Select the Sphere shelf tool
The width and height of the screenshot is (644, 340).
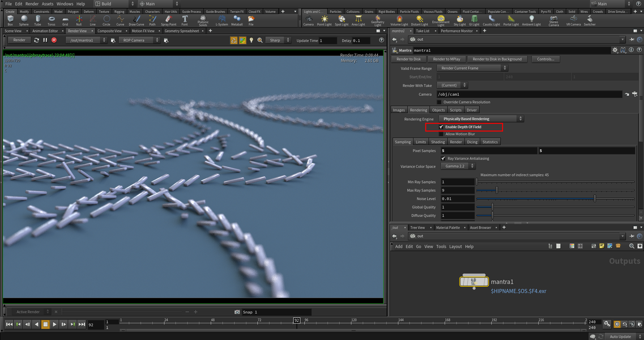(x=24, y=20)
